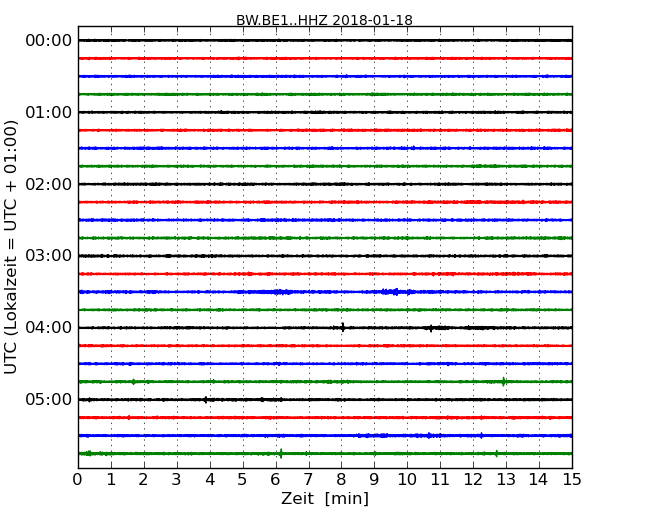This screenshot has height=520, width=650.
Task: Click x-axis tick label 3
Action: coord(177,480)
